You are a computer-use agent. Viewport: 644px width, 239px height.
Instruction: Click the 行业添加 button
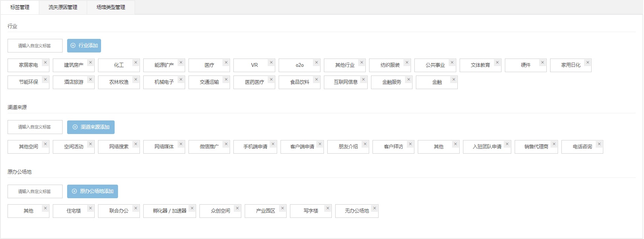84,46
